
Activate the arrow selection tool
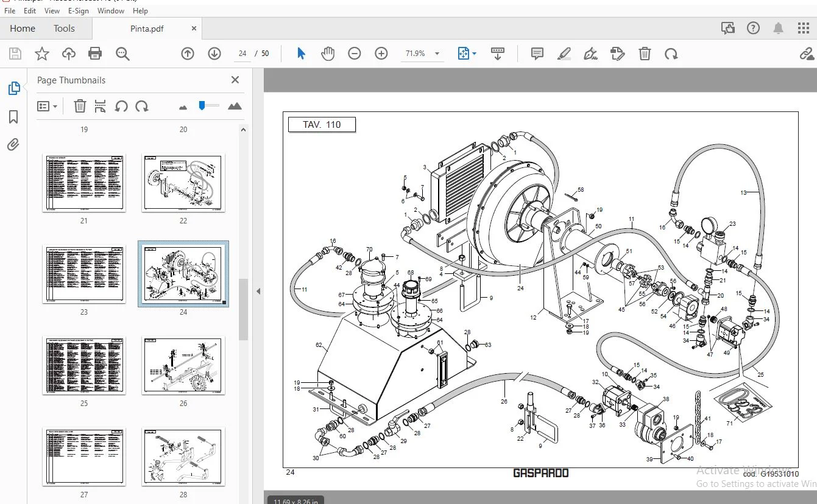(x=301, y=54)
